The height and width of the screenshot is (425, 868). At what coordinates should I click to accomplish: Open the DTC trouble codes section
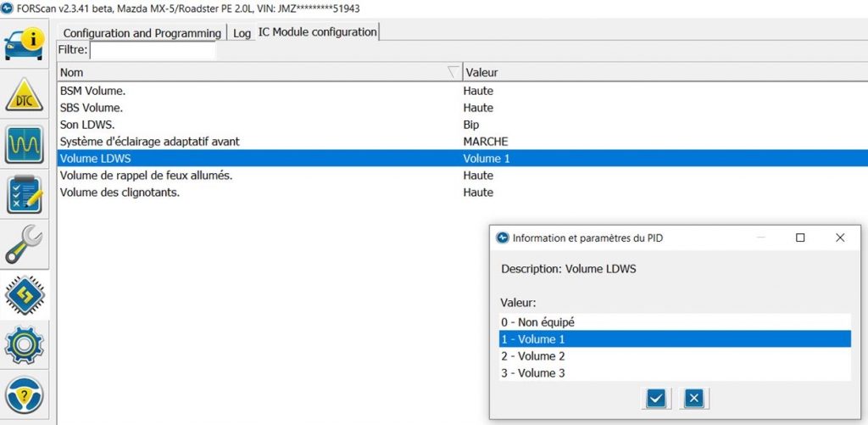pos(25,94)
